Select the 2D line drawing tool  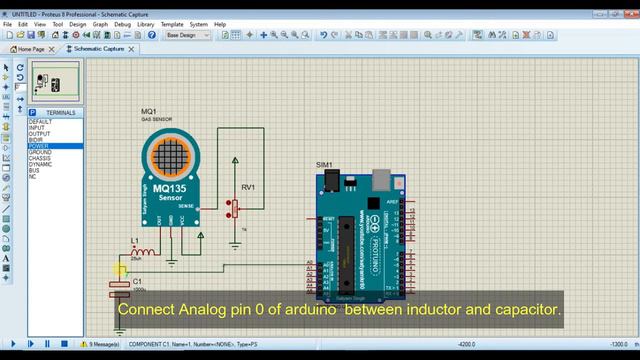pyautogui.click(x=6, y=209)
